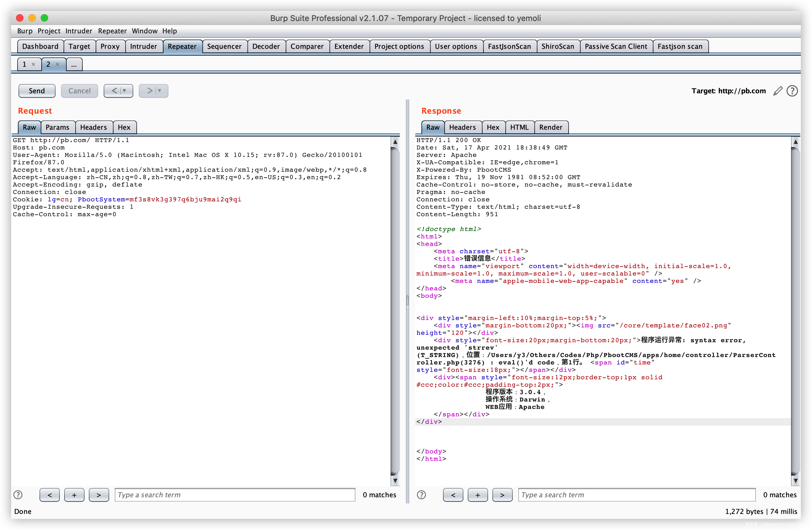Click the request pane vertical scrollbar

[x=395, y=307]
